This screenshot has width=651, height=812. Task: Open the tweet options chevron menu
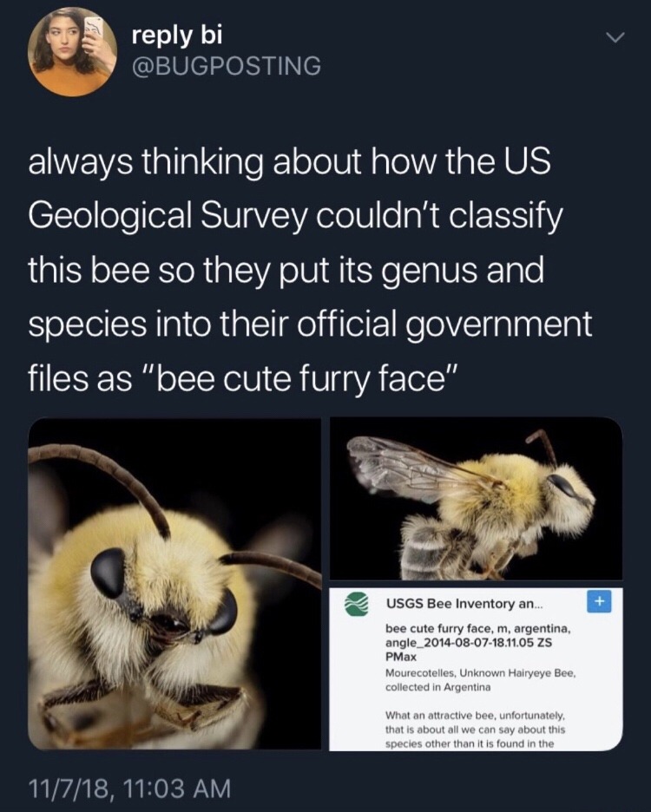tap(615, 40)
